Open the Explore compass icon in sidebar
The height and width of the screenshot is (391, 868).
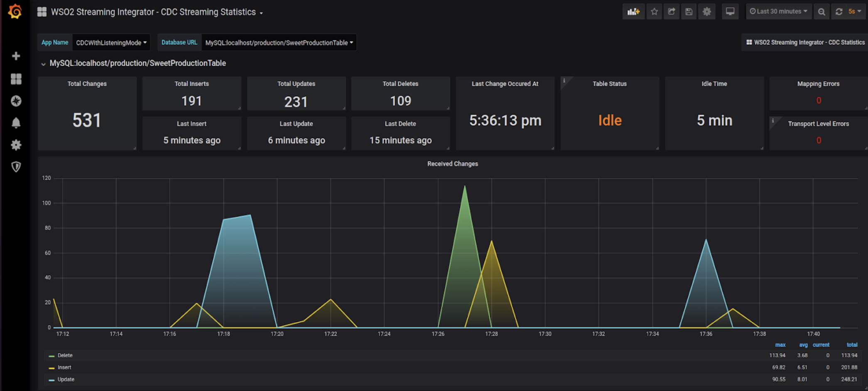tap(16, 101)
